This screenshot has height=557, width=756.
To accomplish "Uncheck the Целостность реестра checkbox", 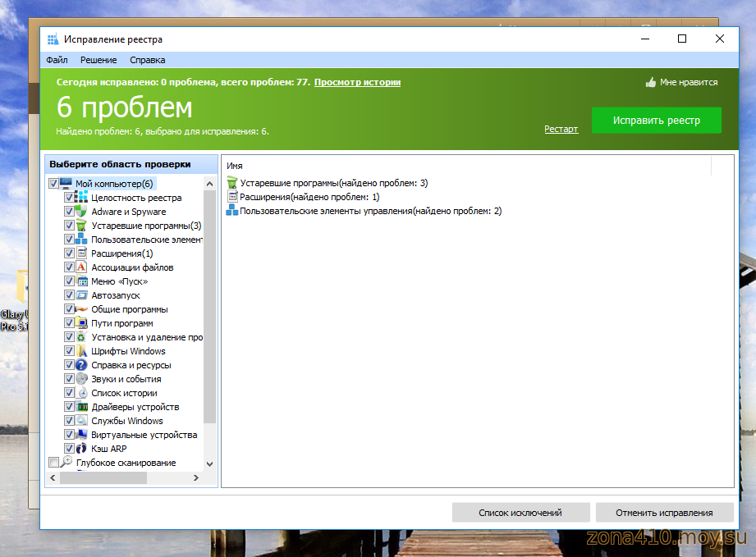I will click(69, 198).
